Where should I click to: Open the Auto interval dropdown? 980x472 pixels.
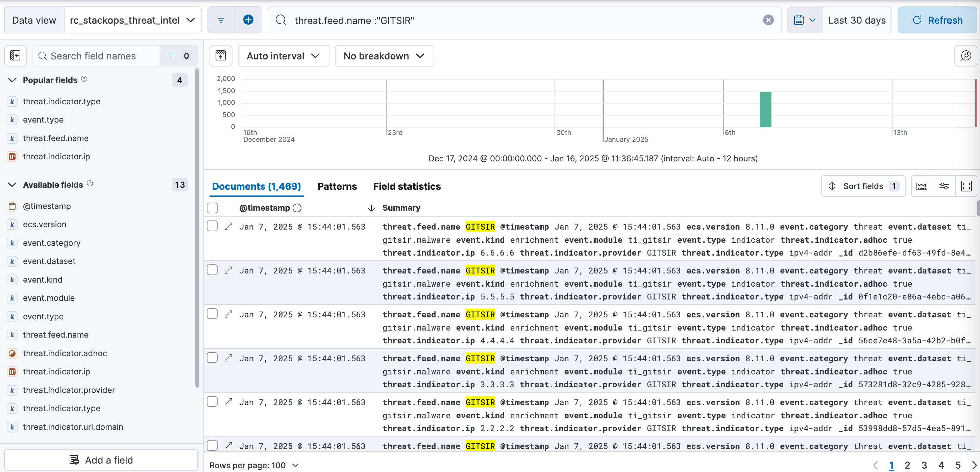coord(284,55)
